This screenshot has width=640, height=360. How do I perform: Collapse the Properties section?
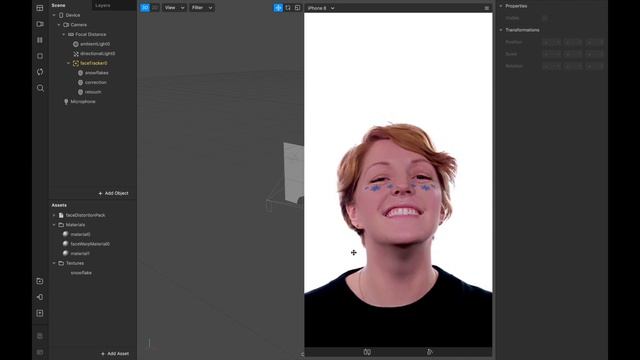(501, 6)
